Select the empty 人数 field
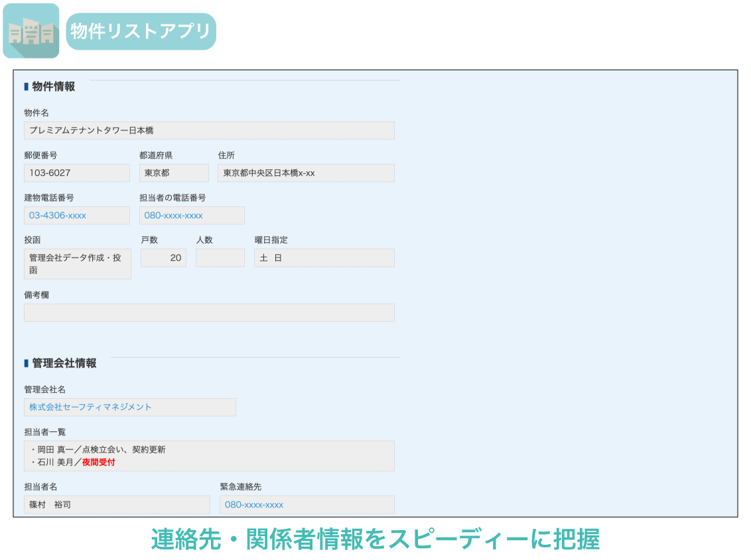The width and height of the screenshot is (751, 560). [220, 257]
